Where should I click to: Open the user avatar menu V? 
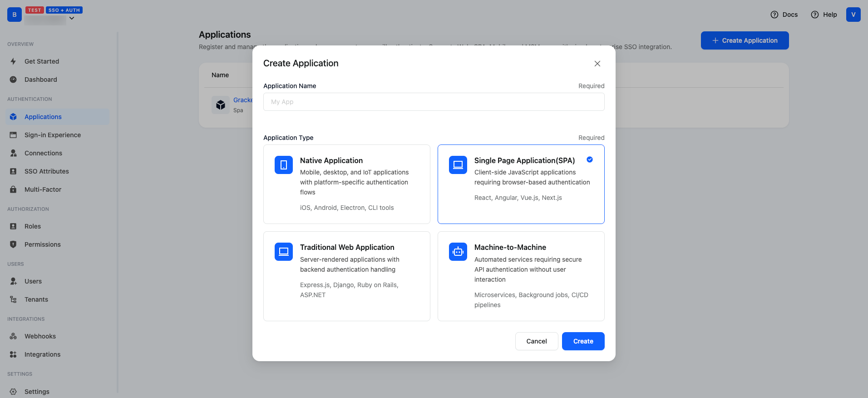click(853, 15)
